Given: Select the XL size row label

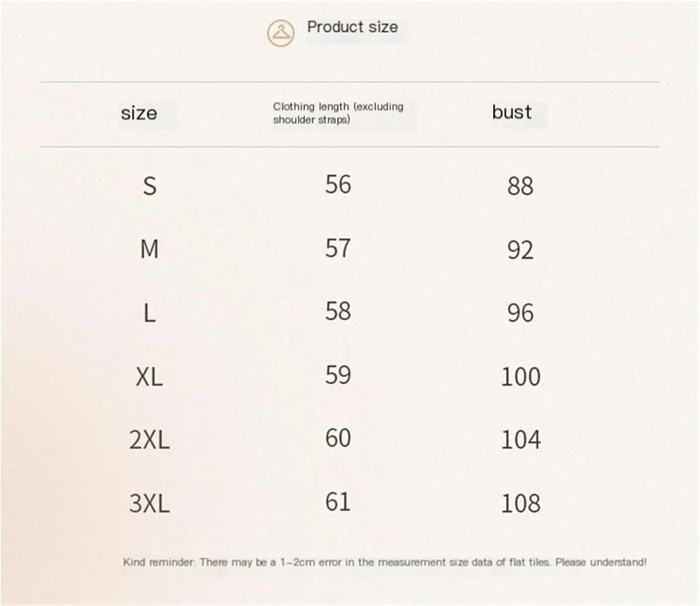Looking at the screenshot, I should [149, 376].
